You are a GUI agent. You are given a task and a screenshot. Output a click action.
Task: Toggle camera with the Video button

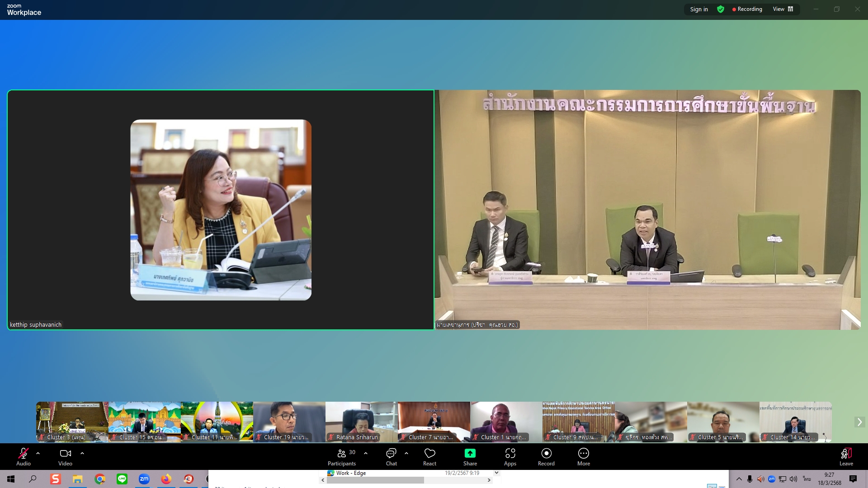click(66, 457)
